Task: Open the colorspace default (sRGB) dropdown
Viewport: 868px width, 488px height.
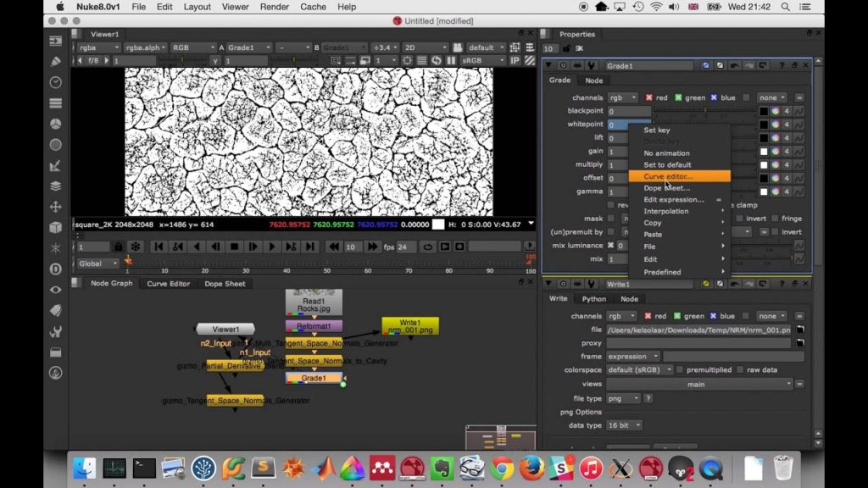Action: [x=640, y=370]
